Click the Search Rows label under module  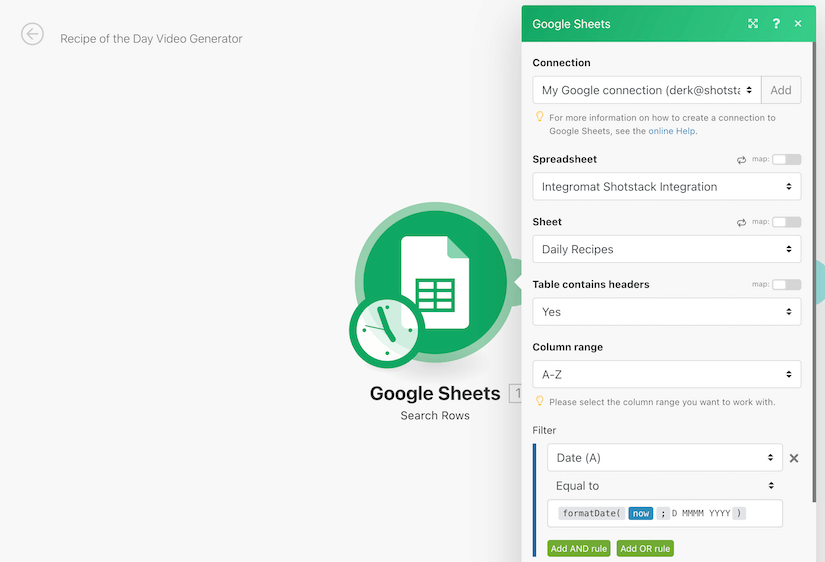pos(435,416)
